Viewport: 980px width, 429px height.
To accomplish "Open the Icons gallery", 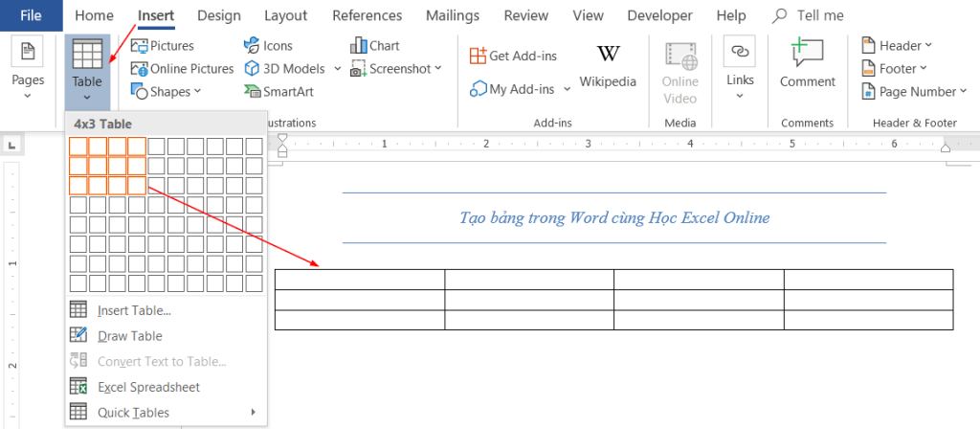I will (252, 46).
